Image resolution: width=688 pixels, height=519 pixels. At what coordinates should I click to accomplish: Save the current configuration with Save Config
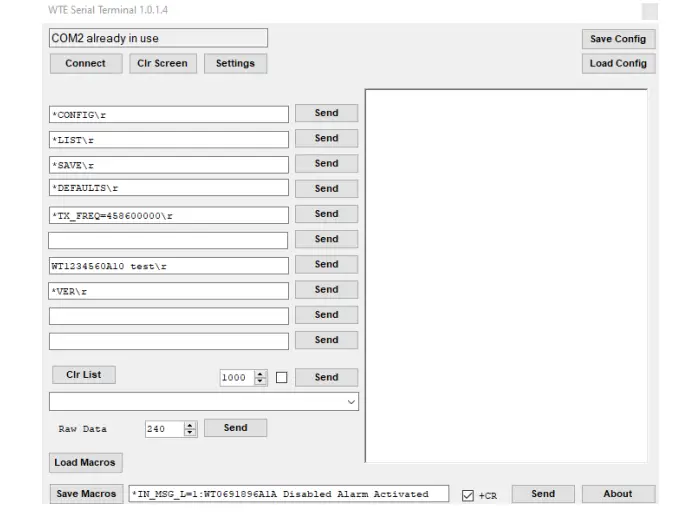coord(618,39)
